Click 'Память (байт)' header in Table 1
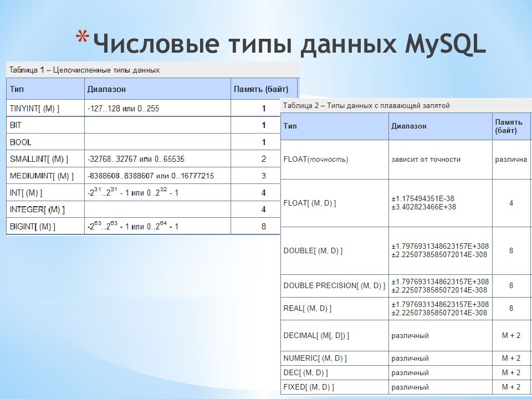Viewport: 532px width, 399px height. [x=261, y=89]
